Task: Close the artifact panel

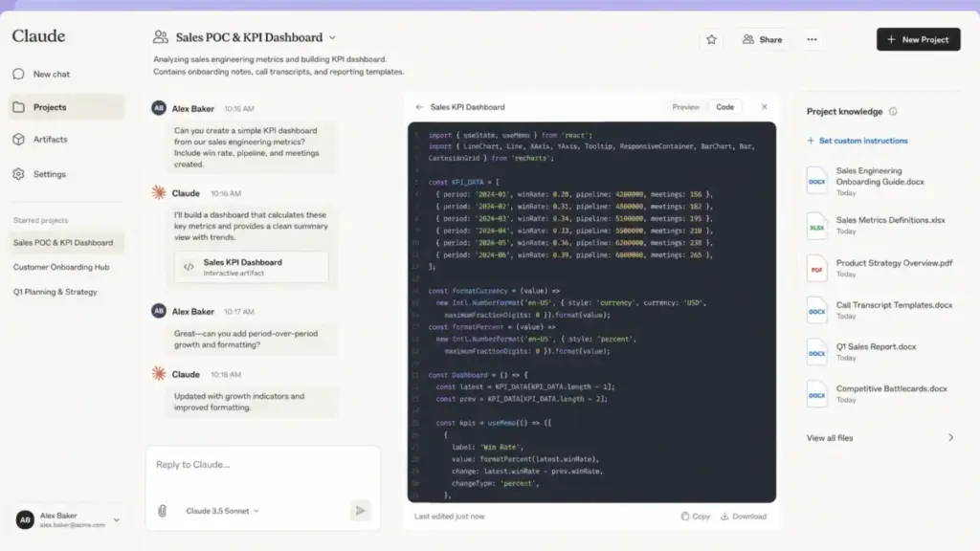Action: (764, 107)
